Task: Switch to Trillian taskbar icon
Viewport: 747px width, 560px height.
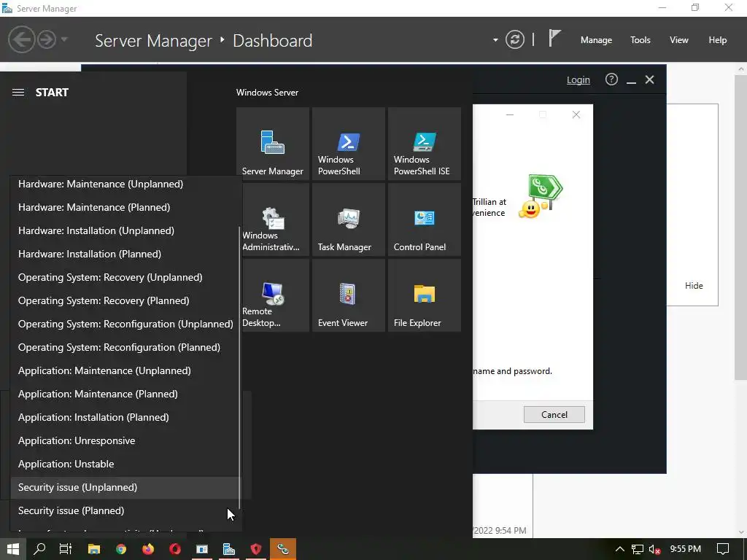Action: point(283,549)
